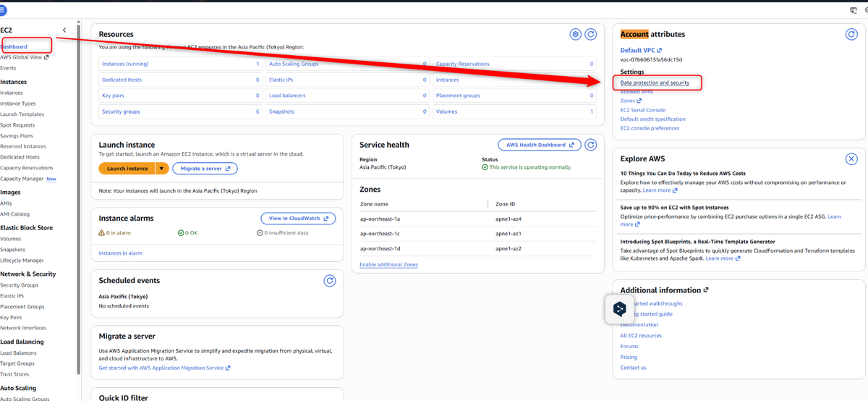Click Instances in alarm link

121,253
